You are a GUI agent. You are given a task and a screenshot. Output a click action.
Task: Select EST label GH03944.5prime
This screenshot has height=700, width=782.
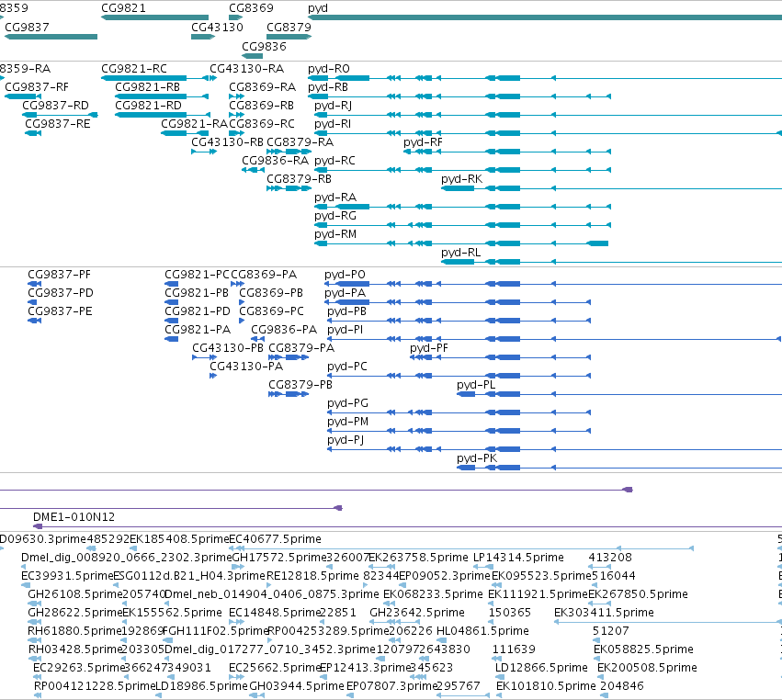pyautogui.click(x=297, y=686)
